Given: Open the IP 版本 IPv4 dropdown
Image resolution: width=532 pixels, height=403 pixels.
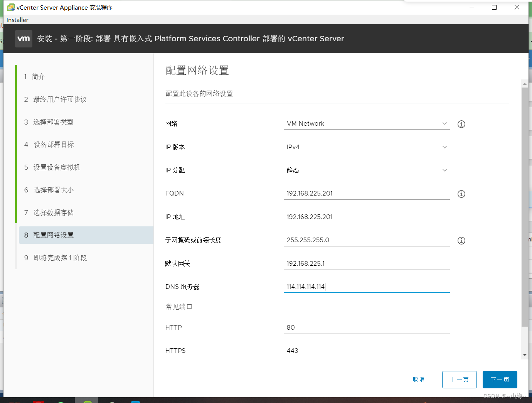Looking at the screenshot, I should 367,147.
